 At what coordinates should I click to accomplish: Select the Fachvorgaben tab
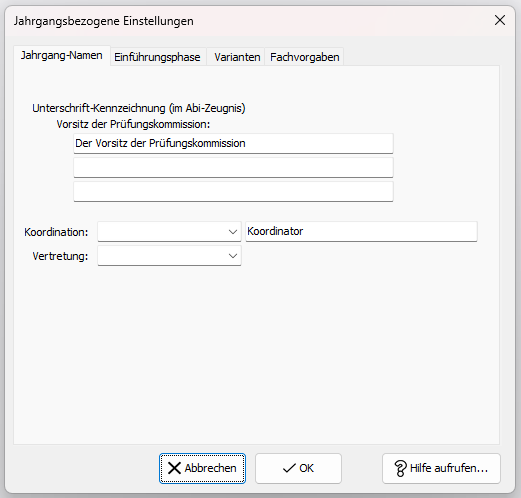click(x=305, y=57)
